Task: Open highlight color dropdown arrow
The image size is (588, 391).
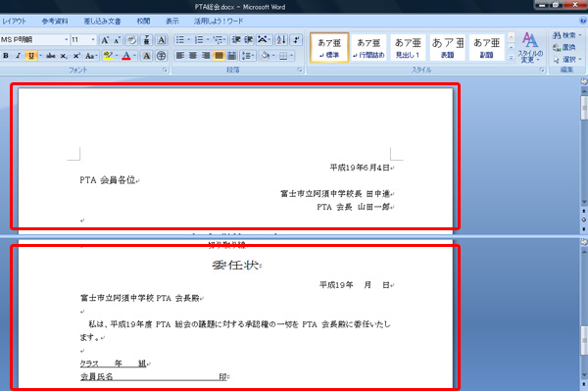Action: tap(117, 56)
